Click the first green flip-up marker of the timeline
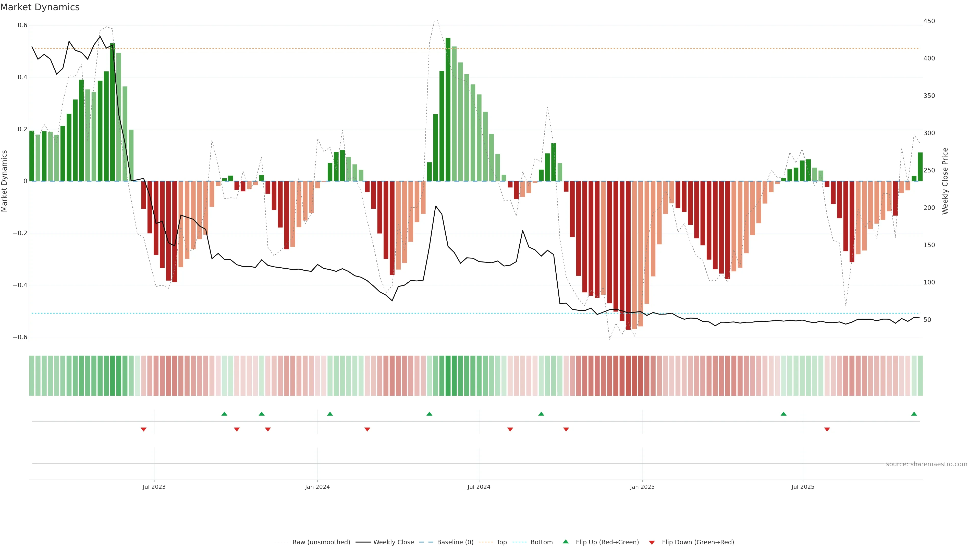Screen dimensions: 980x551 pyautogui.click(x=224, y=414)
